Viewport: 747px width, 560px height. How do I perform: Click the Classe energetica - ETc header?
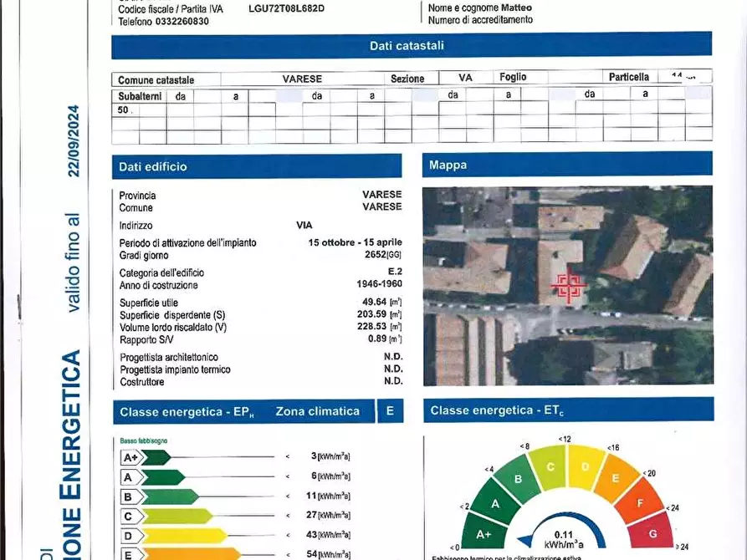(x=567, y=410)
